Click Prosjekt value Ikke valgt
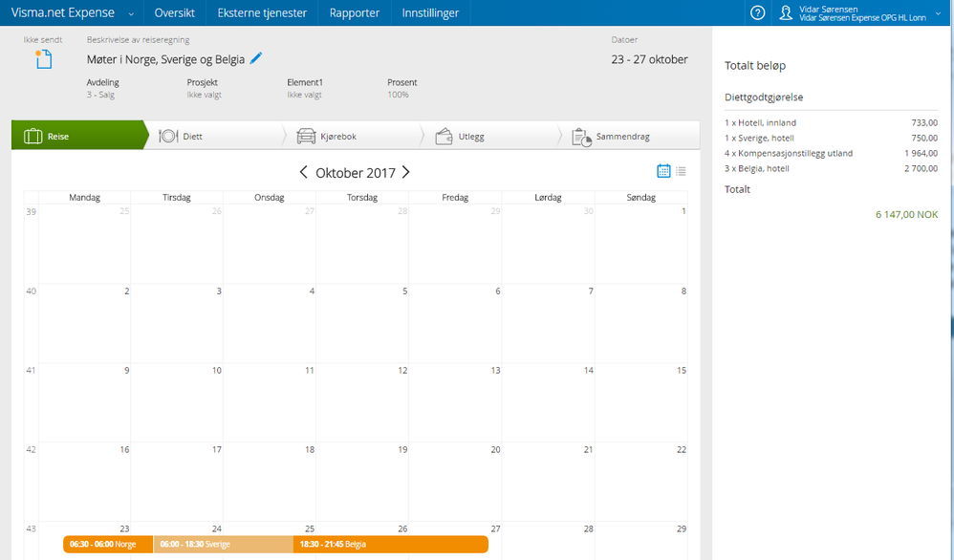Image resolution: width=954 pixels, height=560 pixels. [205, 95]
